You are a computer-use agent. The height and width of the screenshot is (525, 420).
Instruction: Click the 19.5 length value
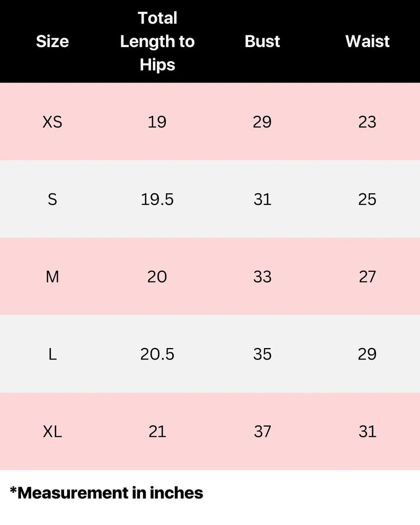pyautogui.click(x=157, y=199)
